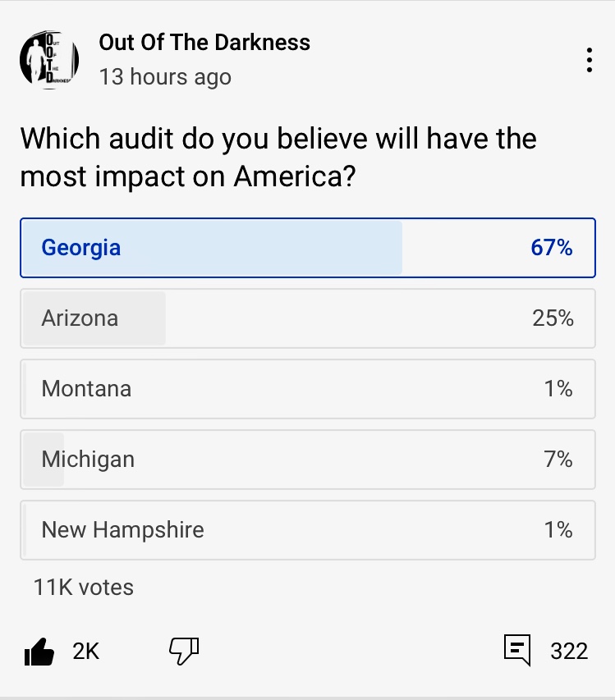Visit the Out Of The Darkness channel name
The width and height of the screenshot is (615, 700).
(x=204, y=43)
